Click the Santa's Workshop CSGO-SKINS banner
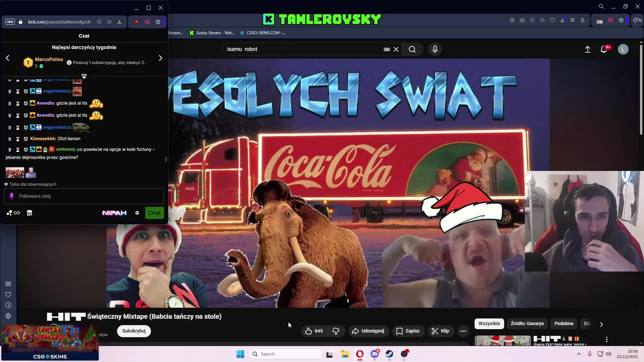 coord(49,343)
